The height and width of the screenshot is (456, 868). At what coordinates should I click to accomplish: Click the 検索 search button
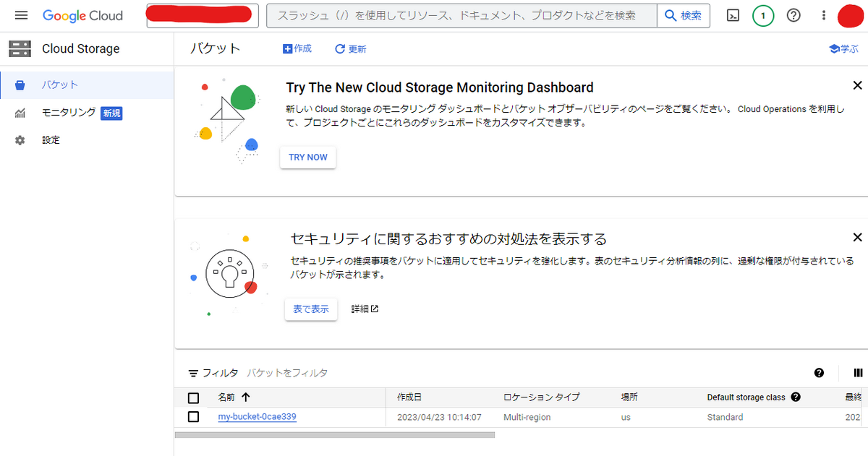click(684, 15)
